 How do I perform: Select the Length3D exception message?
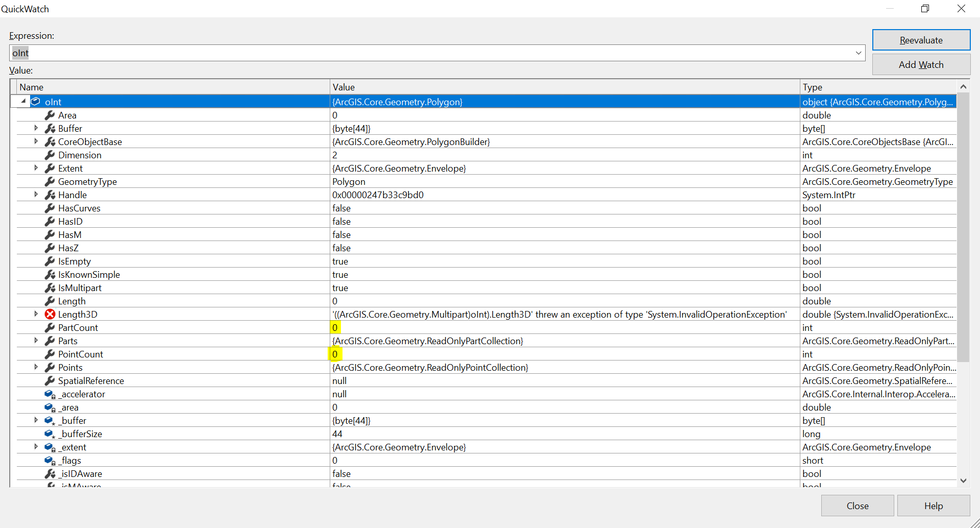[559, 315]
